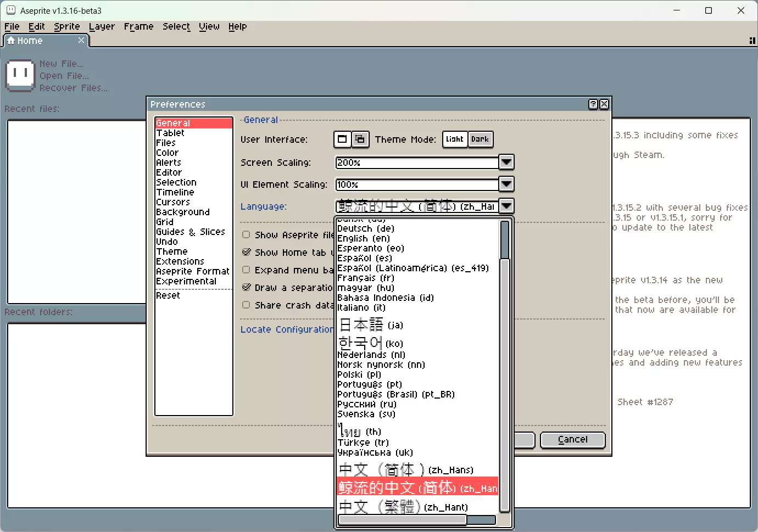Click the language list horizontal scrollbar
Image resolution: width=758 pixels, height=532 pixels.
tap(403, 520)
